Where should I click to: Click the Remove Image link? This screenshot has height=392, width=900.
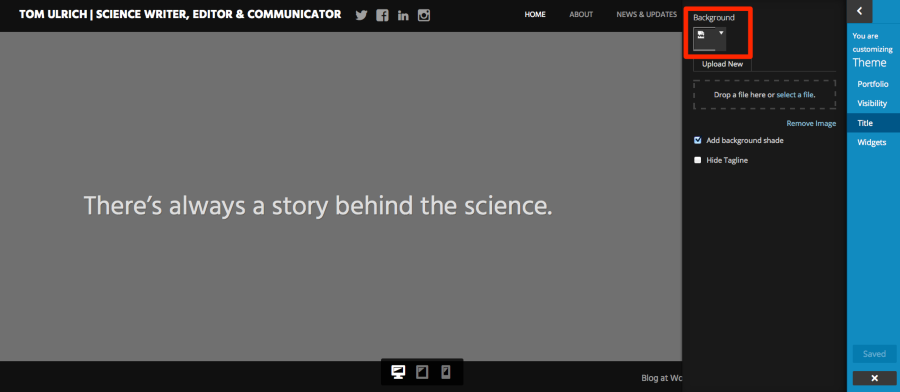pyautogui.click(x=811, y=123)
